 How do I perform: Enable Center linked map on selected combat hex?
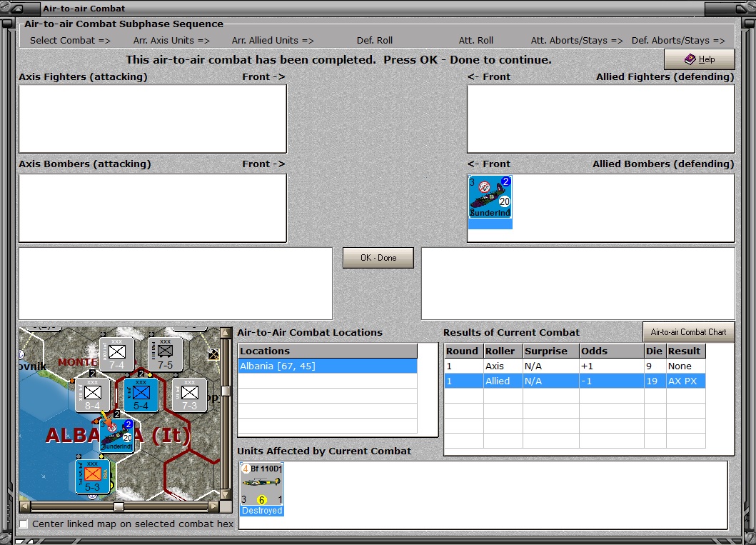(x=24, y=524)
